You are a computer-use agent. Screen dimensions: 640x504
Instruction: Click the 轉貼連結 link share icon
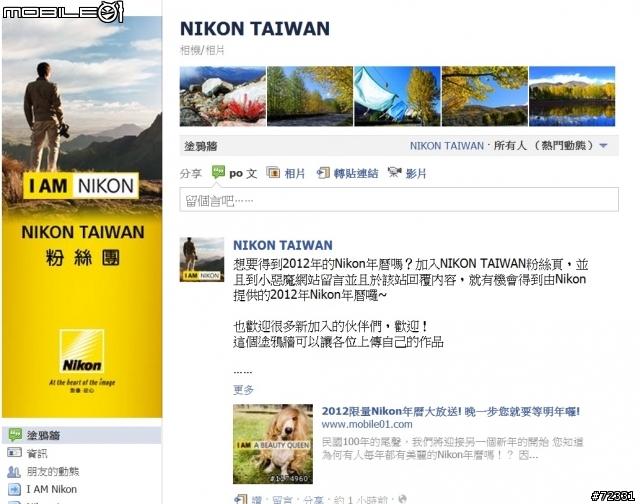[323, 173]
